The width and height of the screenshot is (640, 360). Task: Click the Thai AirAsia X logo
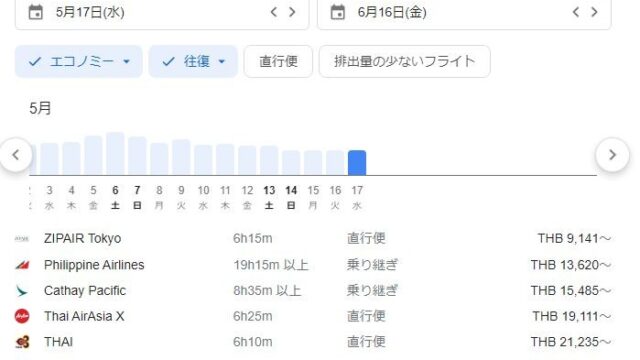click(x=22, y=316)
